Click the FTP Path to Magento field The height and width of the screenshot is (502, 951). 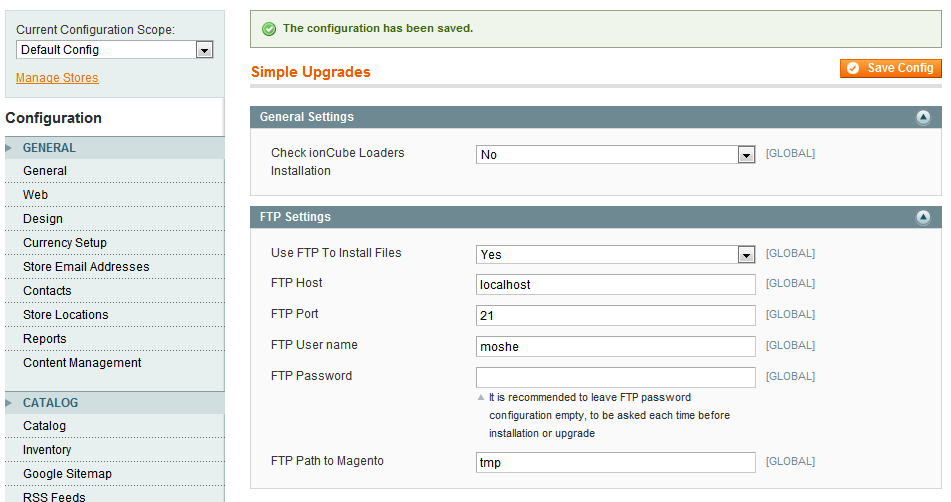tap(616, 462)
